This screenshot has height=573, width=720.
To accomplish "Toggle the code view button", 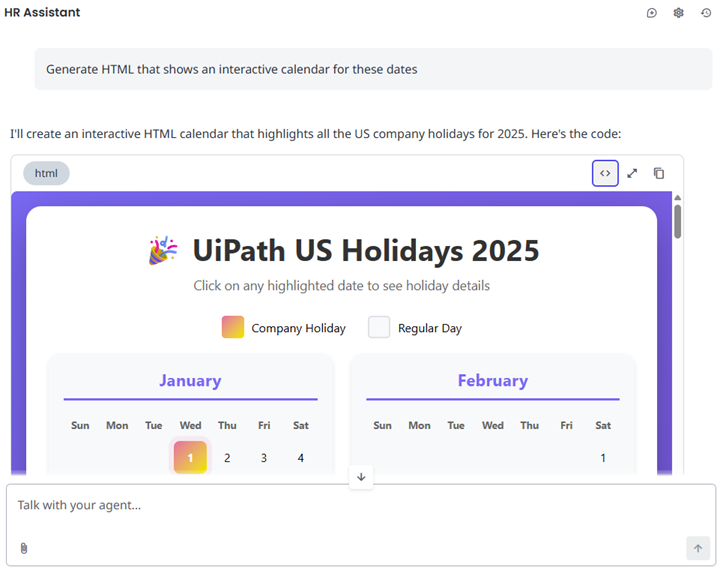I will tap(605, 173).
